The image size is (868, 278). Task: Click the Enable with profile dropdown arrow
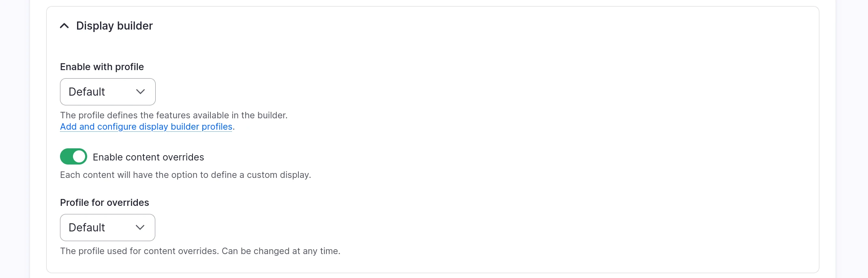click(141, 92)
